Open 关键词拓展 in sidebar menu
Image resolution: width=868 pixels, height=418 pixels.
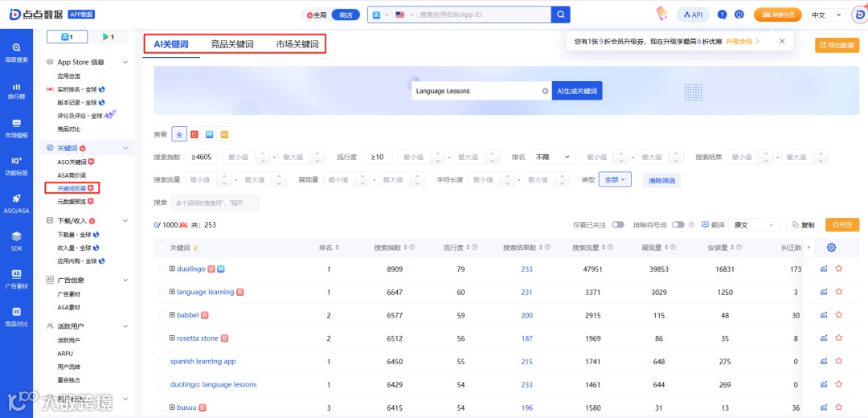click(72, 188)
